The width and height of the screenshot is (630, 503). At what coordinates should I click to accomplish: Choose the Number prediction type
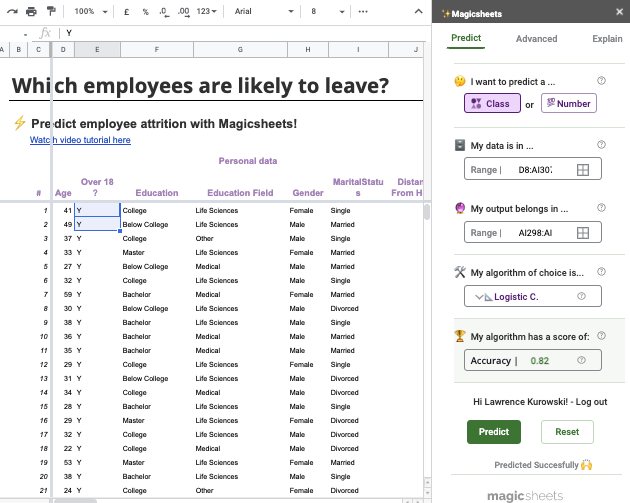click(x=568, y=103)
